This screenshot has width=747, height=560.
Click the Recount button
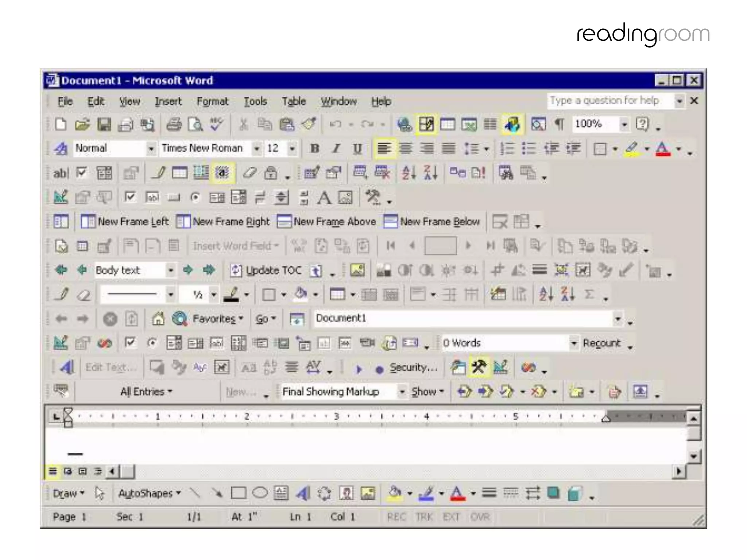click(x=601, y=343)
